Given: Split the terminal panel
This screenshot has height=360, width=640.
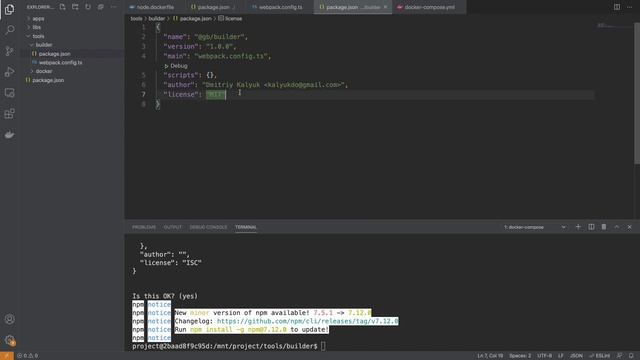Looking at the screenshot, I should 591,227.
